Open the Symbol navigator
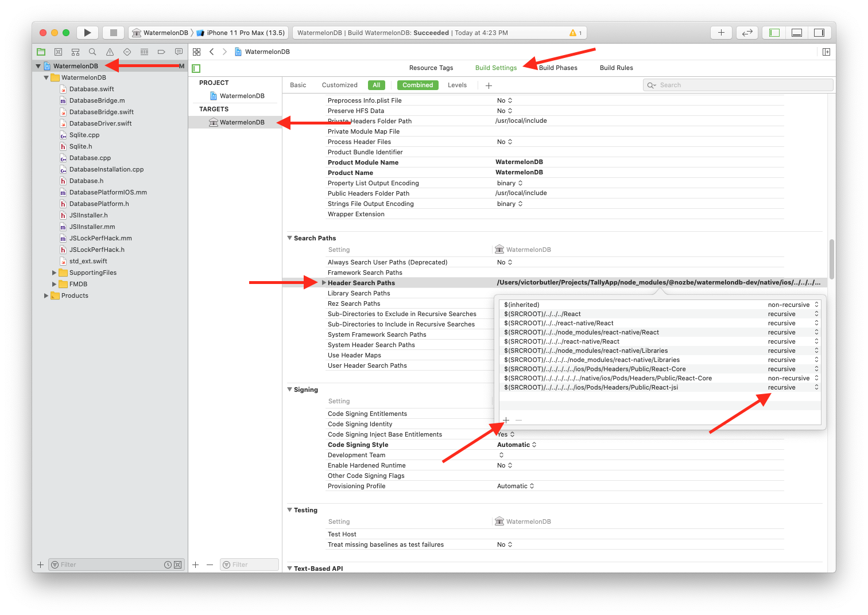The image size is (868, 615). (75, 52)
